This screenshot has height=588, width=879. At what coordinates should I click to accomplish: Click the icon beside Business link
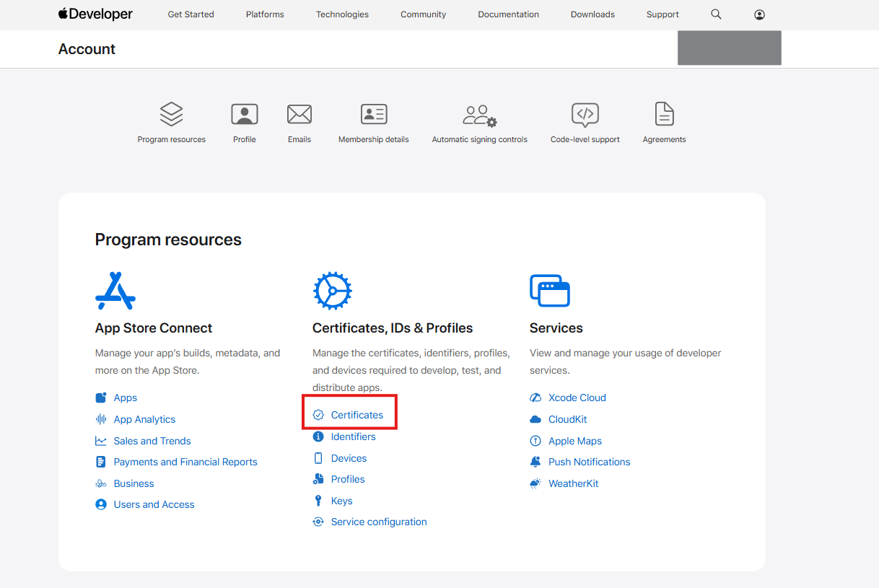(101, 483)
